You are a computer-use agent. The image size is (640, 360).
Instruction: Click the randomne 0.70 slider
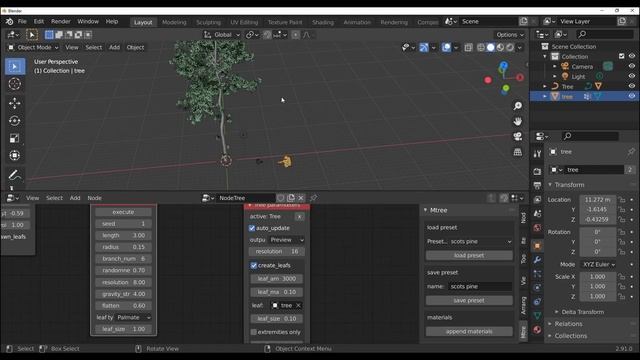[x=123, y=271]
